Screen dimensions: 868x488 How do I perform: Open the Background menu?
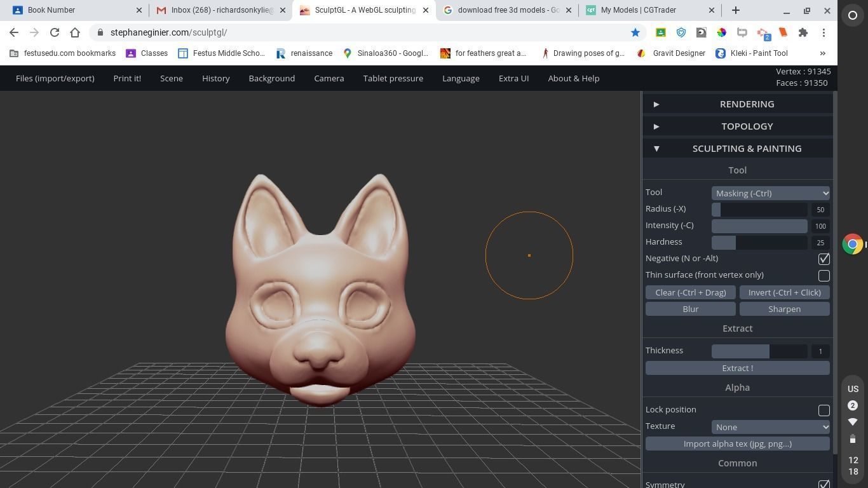pos(272,78)
